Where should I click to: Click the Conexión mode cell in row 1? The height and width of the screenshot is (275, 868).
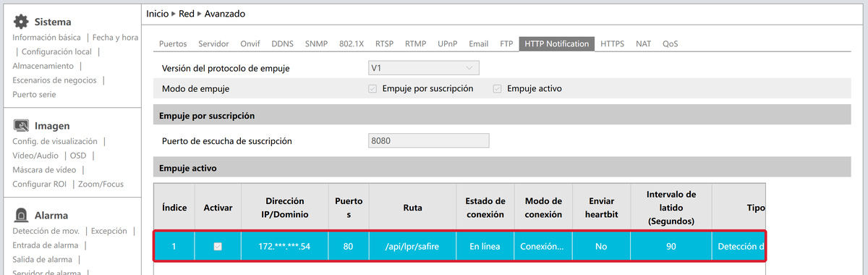coord(542,247)
